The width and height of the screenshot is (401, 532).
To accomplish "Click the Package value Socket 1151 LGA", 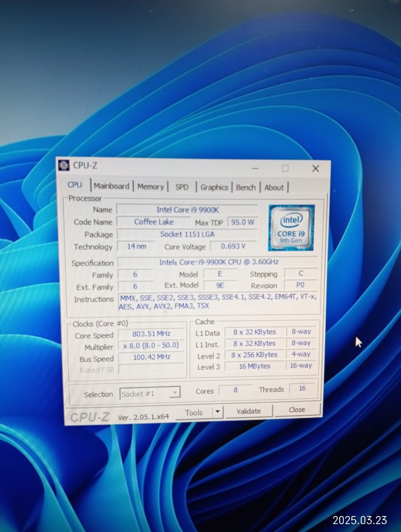I will [x=187, y=234].
